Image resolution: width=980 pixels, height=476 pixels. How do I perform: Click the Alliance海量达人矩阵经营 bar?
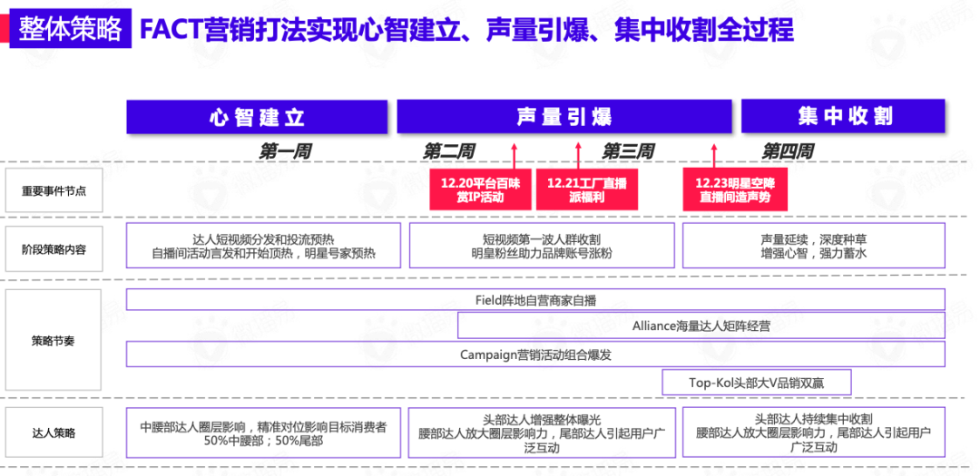(x=701, y=326)
